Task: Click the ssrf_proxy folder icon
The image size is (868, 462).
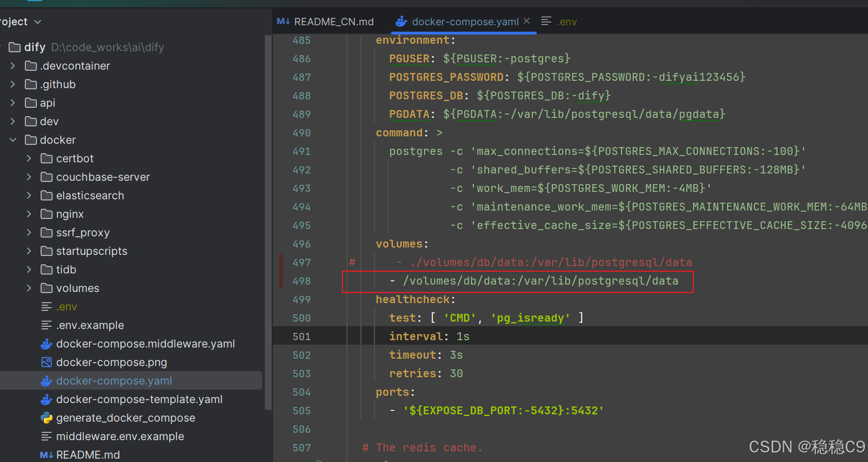Action: point(47,232)
